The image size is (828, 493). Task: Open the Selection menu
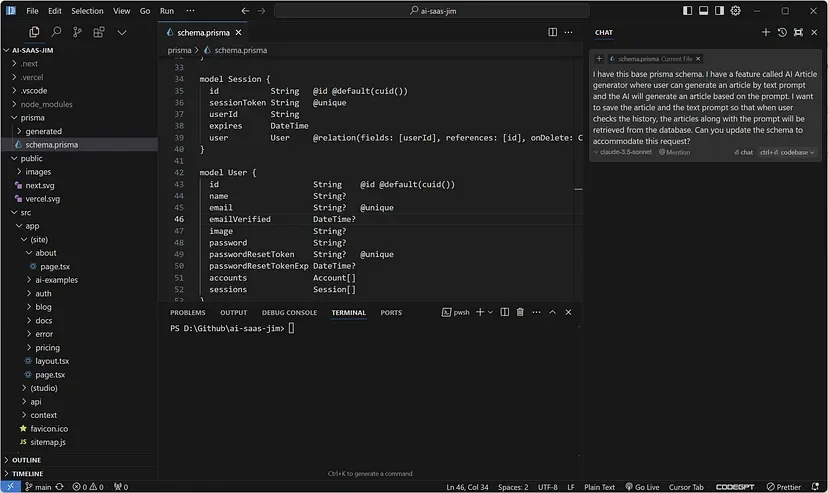pos(87,11)
